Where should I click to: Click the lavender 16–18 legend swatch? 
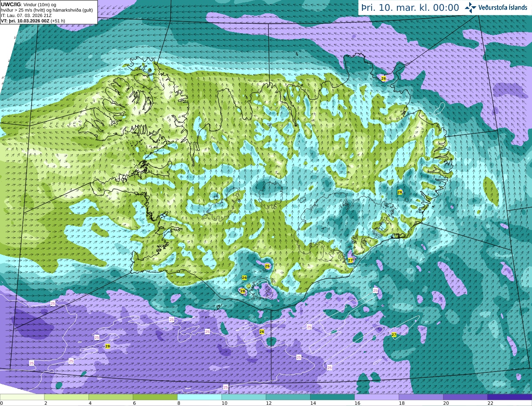click(x=377, y=397)
